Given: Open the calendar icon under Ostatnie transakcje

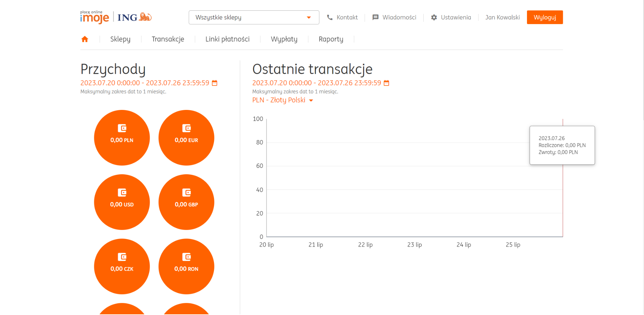Looking at the screenshot, I should click(386, 83).
